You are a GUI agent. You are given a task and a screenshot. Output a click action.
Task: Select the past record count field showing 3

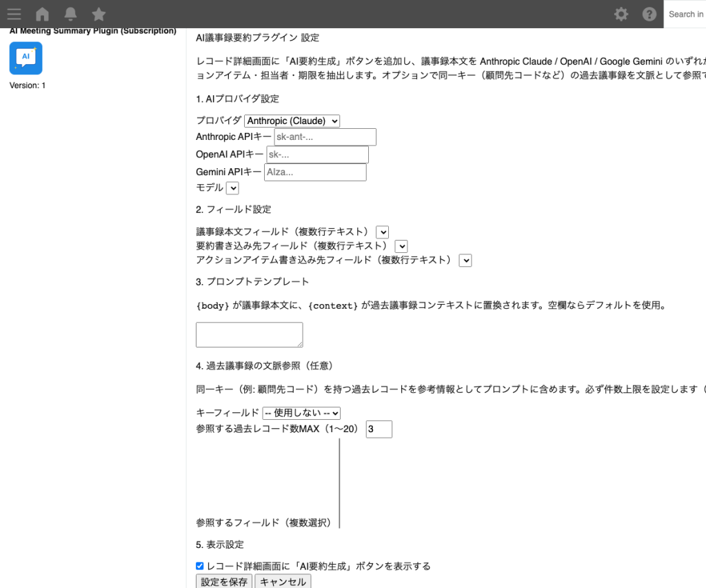[379, 429]
